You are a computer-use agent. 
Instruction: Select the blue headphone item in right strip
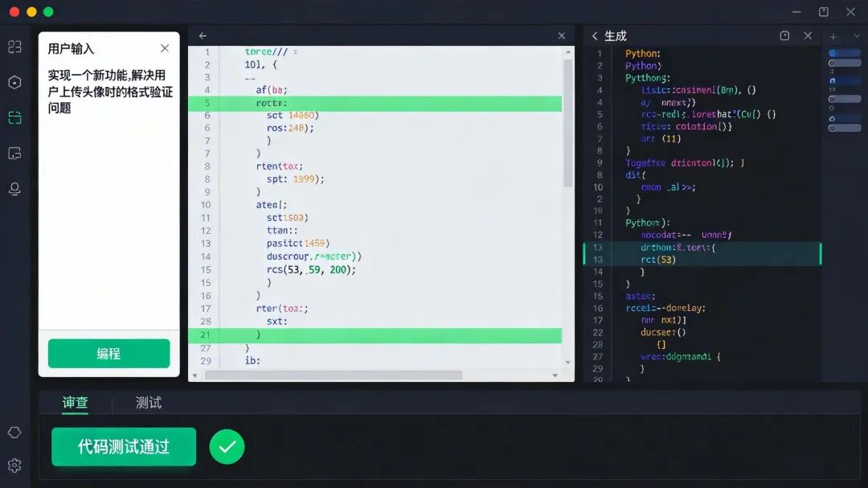click(x=844, y=81)
